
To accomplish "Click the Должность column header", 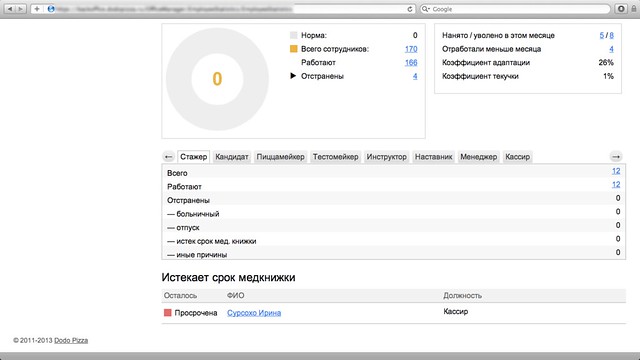I will pos(462,296).
